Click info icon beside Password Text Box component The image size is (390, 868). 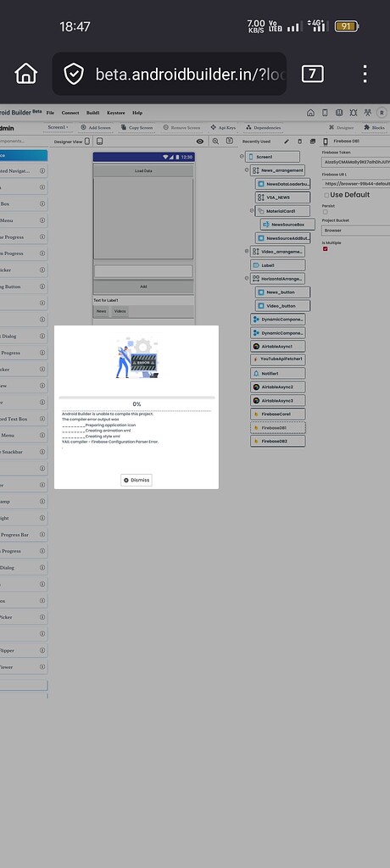pos(42,419)
